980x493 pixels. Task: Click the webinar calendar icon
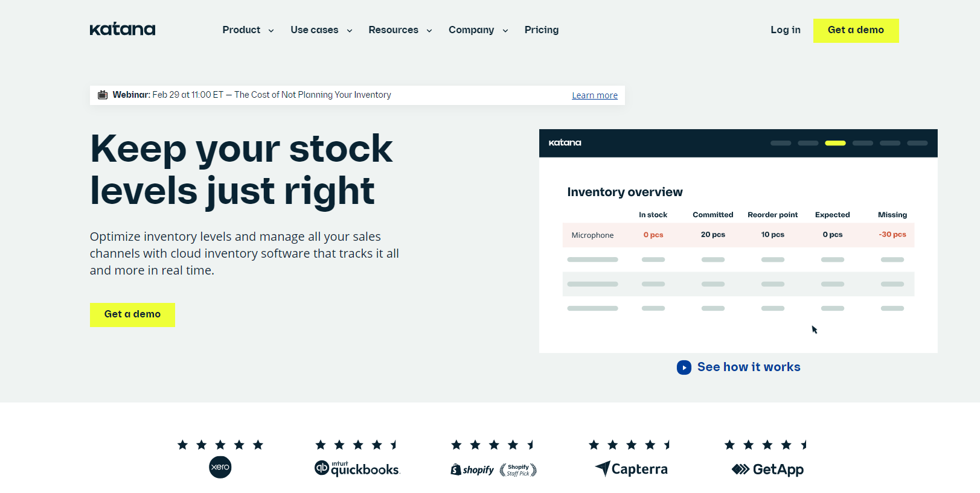pyautogui.click(x=103, y=95)
